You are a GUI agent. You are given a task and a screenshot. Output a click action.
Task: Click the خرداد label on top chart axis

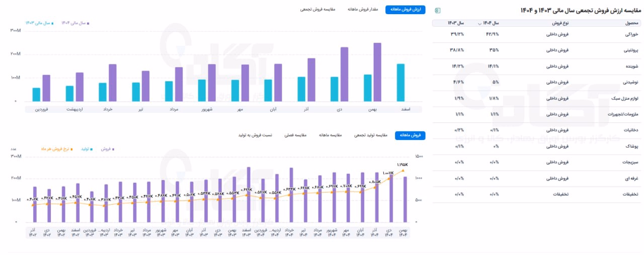click(x=107, y=109)
